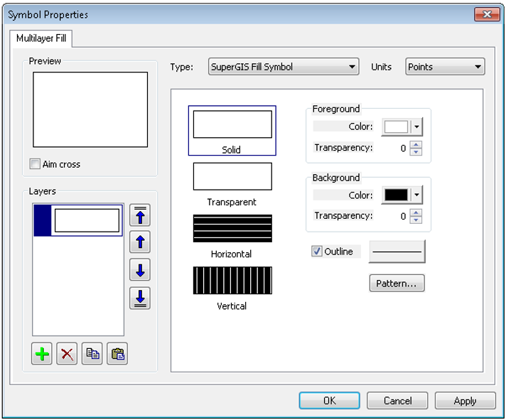Move selected layer down one level
Image resolution: width=506 pixels, height=420 pixels.
[x=140, y=270]
